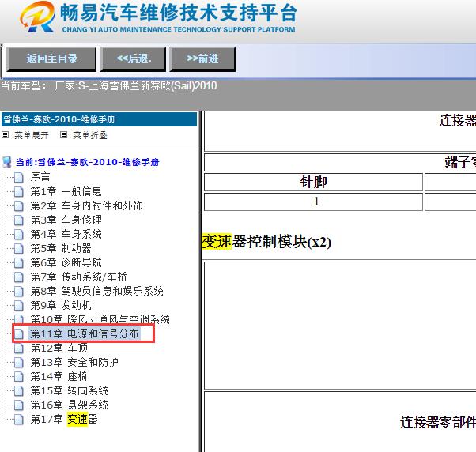Screen dimensions: 476x452
Task: Click the 雪佛兰-赛欧-2010-维修手册 panel header
Action: tap(99, 119)
